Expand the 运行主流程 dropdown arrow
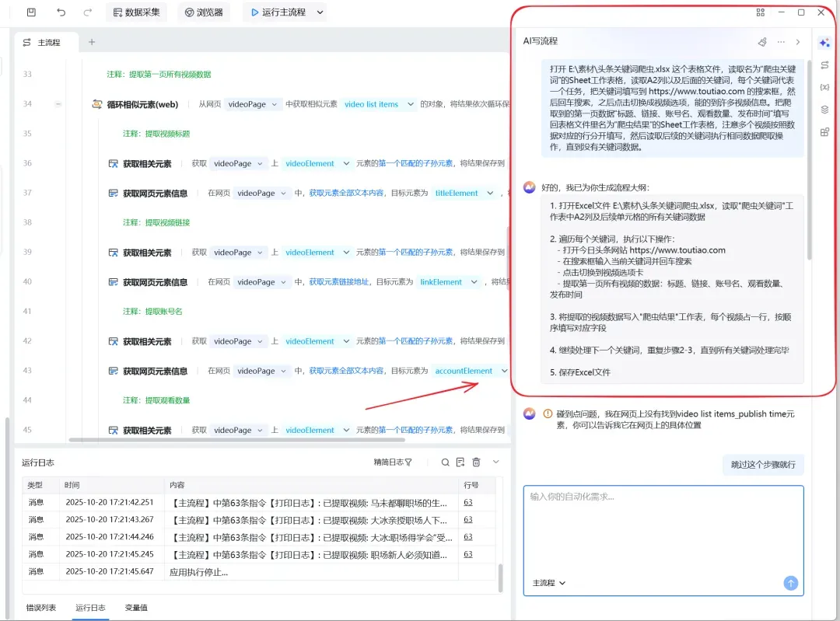 coord(320,12)
